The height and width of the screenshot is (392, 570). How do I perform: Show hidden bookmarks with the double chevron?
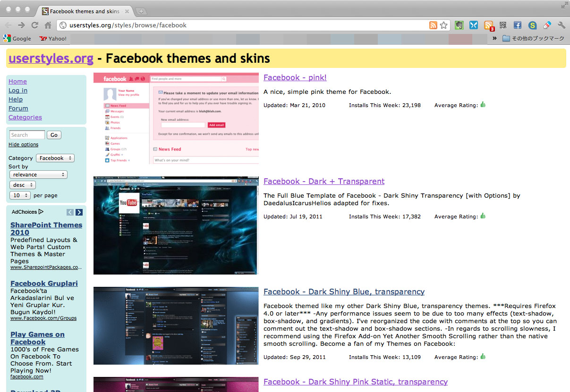[x=494, y=38]
